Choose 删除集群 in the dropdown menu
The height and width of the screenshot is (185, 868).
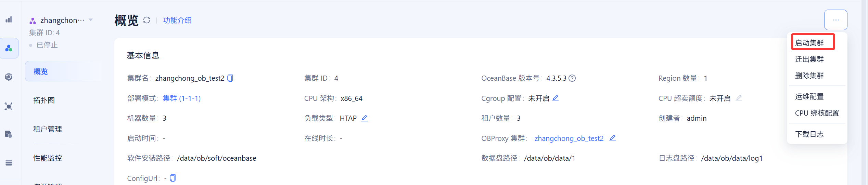point(809,76)
